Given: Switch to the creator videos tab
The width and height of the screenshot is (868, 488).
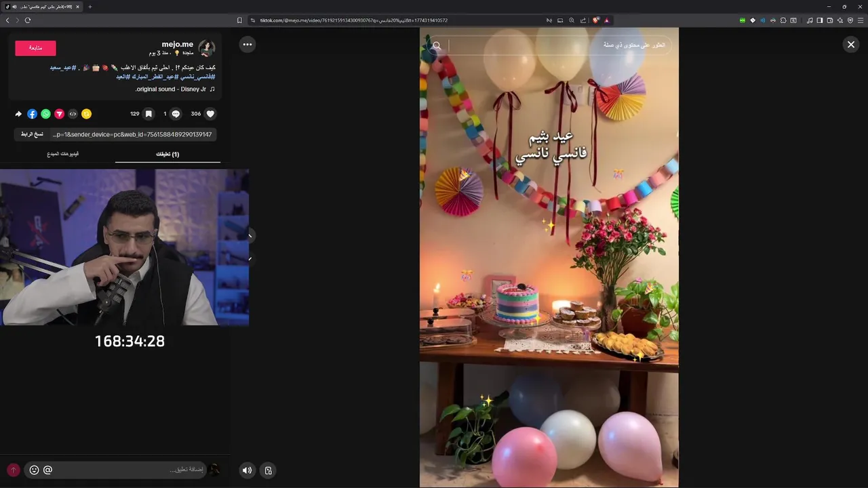Looking at the screenshot, I should tap(63, 155).
